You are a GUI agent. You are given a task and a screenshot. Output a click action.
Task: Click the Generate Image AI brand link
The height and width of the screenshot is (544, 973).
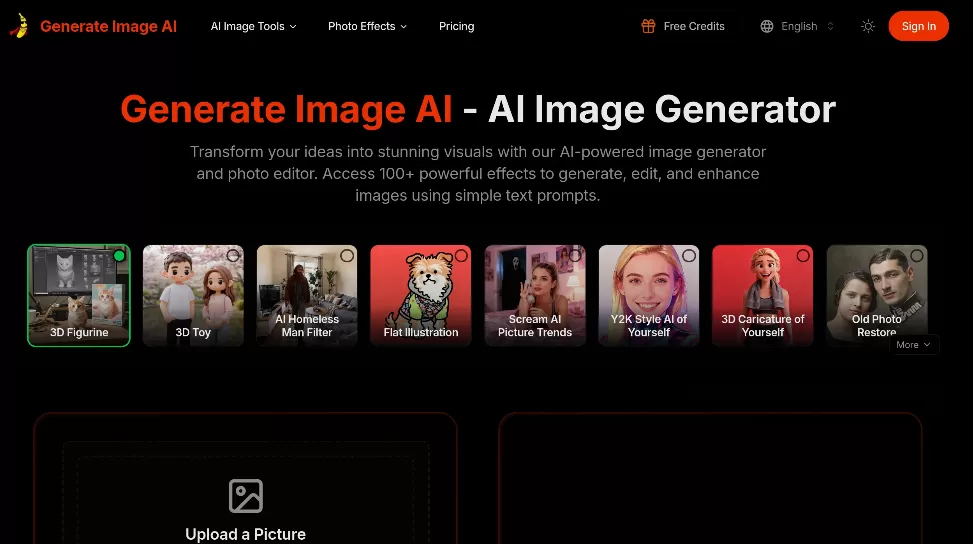(109, 26)
